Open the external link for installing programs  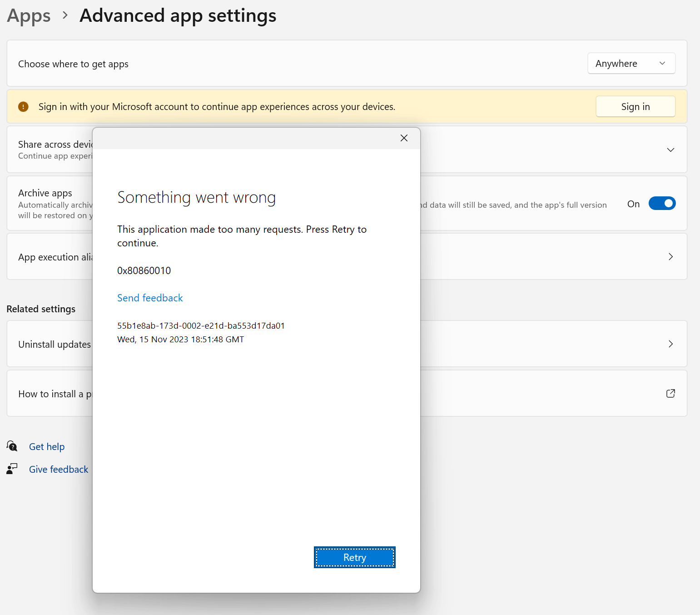[x=670, y=394]
